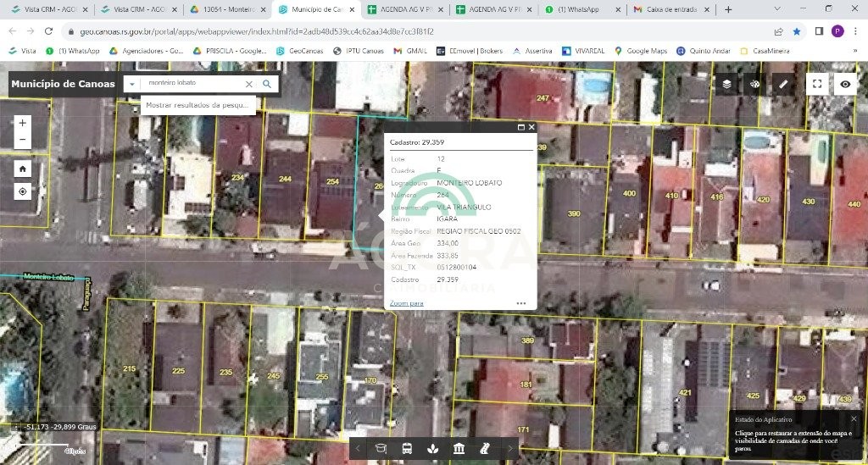
Task: Open the public buildings institution widget
Action: (459, 448)
